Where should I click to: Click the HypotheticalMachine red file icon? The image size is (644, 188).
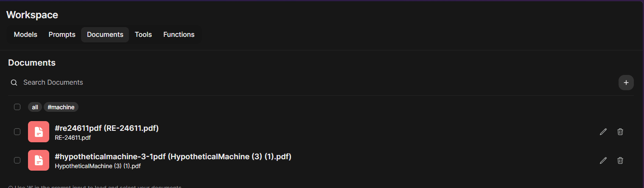pos(39,160)
